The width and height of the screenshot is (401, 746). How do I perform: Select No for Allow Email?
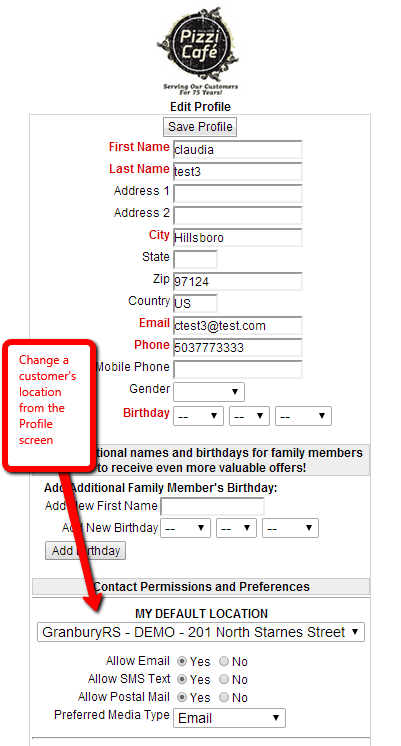click(224, 661)
